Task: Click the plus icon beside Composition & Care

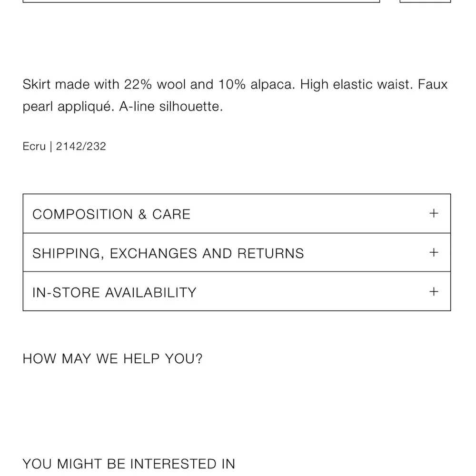Action: click(x=433, y=214)
